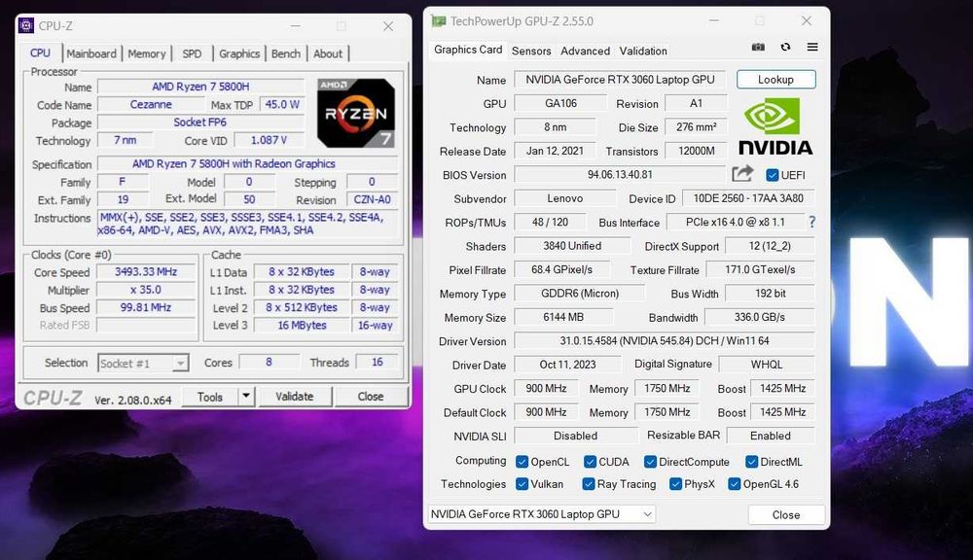Click the GPU-Z screenshot camera icon
The width and height of the screenshot is (973, 560).
pyautogui.click(x=758, y=47)
